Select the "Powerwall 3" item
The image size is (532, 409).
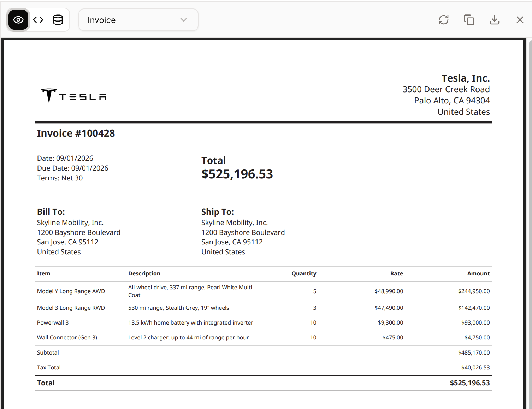[53, 322]
